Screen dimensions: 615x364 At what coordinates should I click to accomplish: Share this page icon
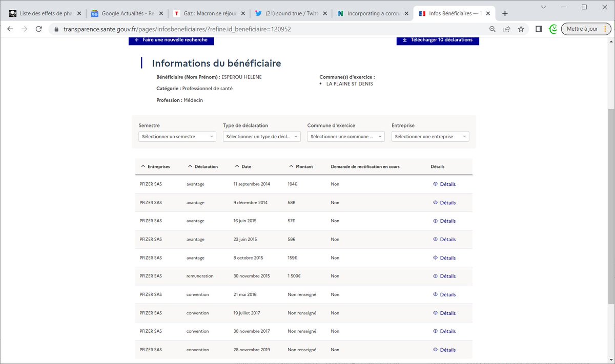(507, 29)
